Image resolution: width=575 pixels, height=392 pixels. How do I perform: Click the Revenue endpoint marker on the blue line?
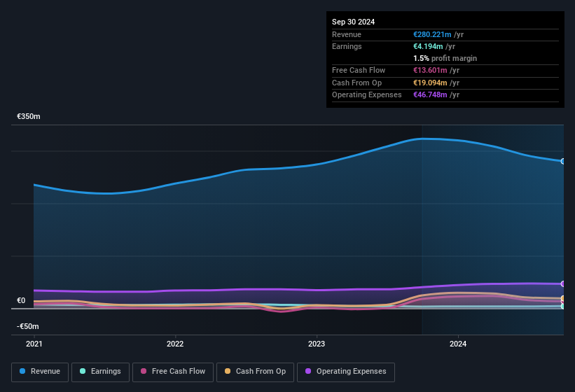563,161
